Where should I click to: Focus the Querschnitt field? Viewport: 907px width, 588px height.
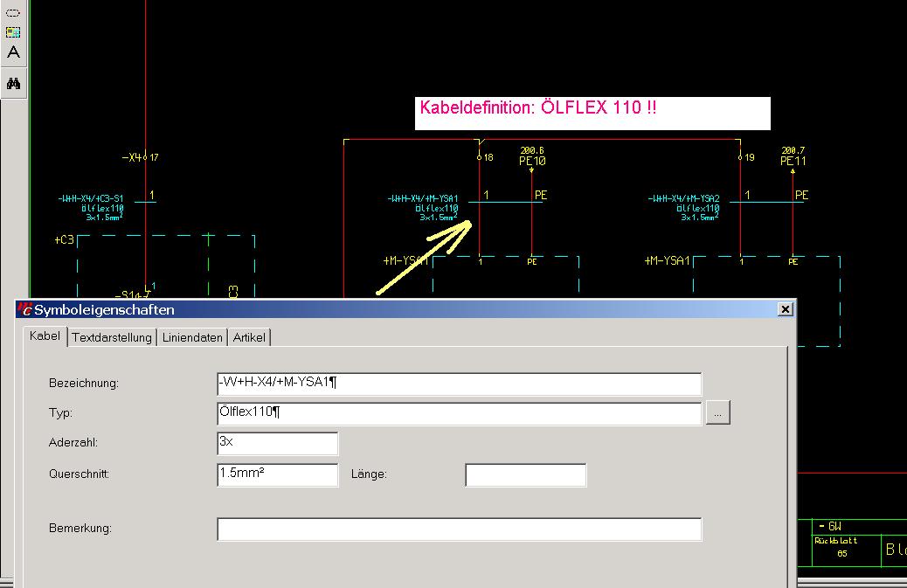tap(278, 474)
